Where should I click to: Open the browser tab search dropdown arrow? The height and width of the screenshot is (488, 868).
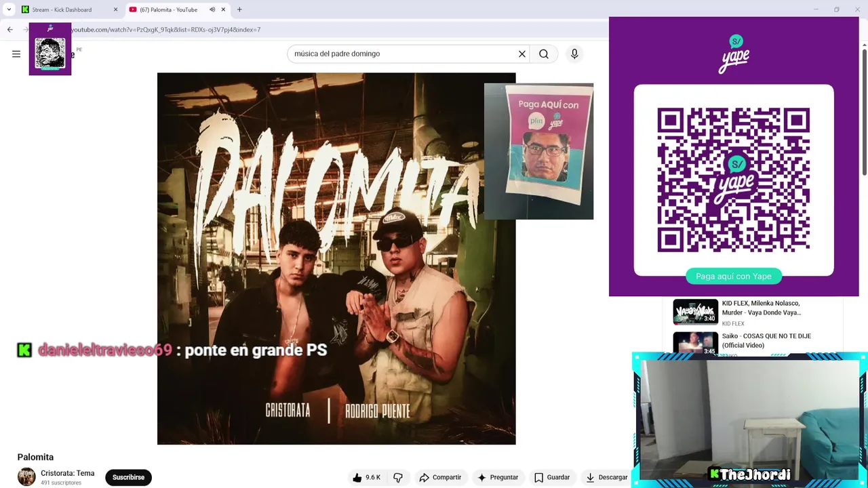(9, 9)
